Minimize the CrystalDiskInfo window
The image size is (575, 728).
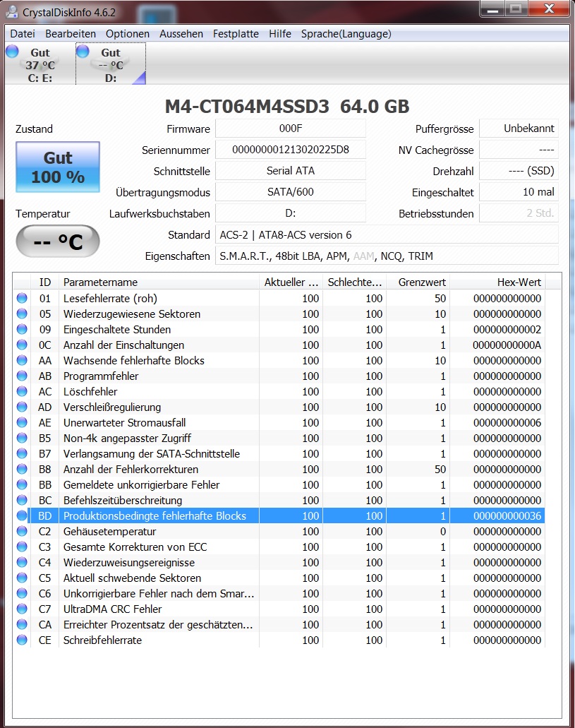pyautogui.click(x=493, y=8)
